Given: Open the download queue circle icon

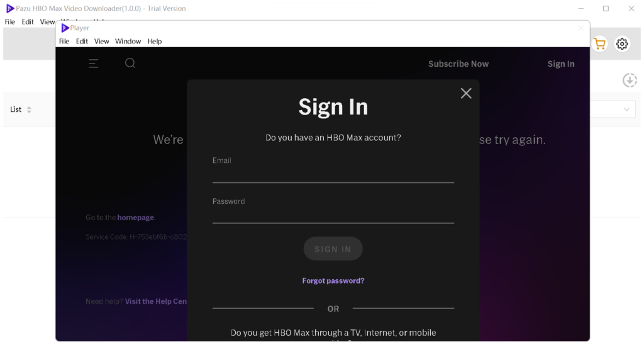Looking at the screenshot, I should (630, 80).
